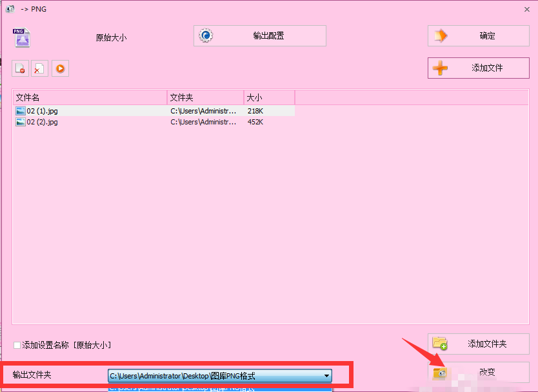Select file row 02 (2).jpg
The width and height of the screenshot is (538, 392).
pos(154,122)
